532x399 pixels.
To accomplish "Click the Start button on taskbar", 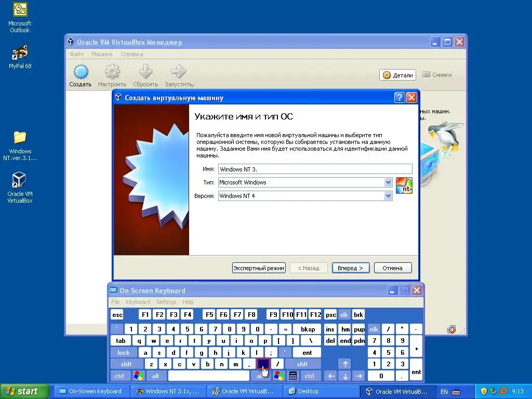I will [24, 392].
